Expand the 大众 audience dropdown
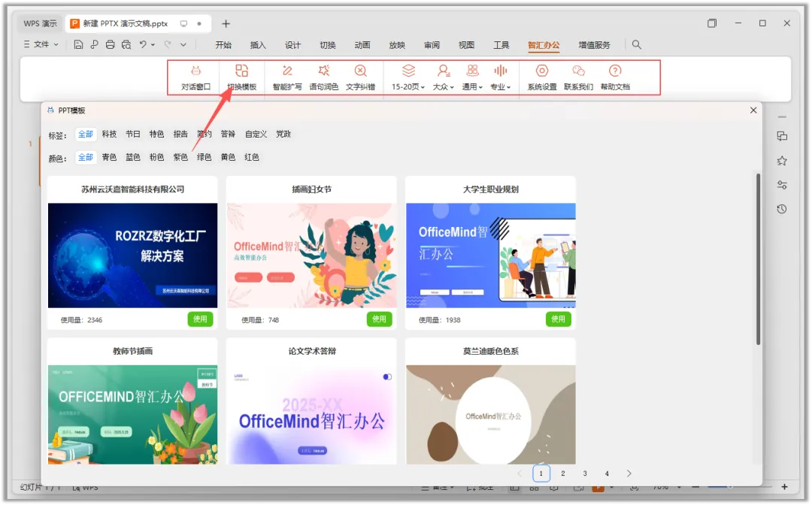The image size is (812, 505). coord(444,77)
